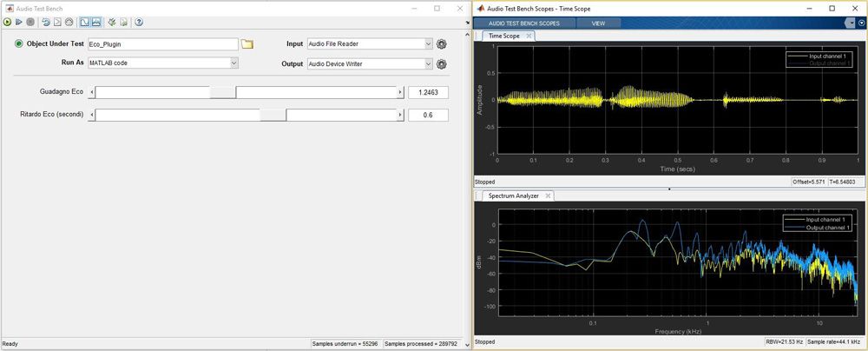
Task: Click the Guadagno Eco slider thumb
Action: pyautogui.click(x=223, y=92)
